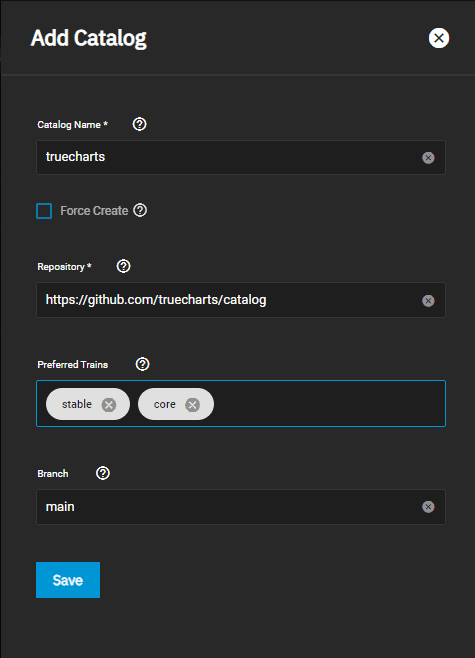Remove the core train chip
The height and width of the screenshot is (658, 475).
pos(193,405)
